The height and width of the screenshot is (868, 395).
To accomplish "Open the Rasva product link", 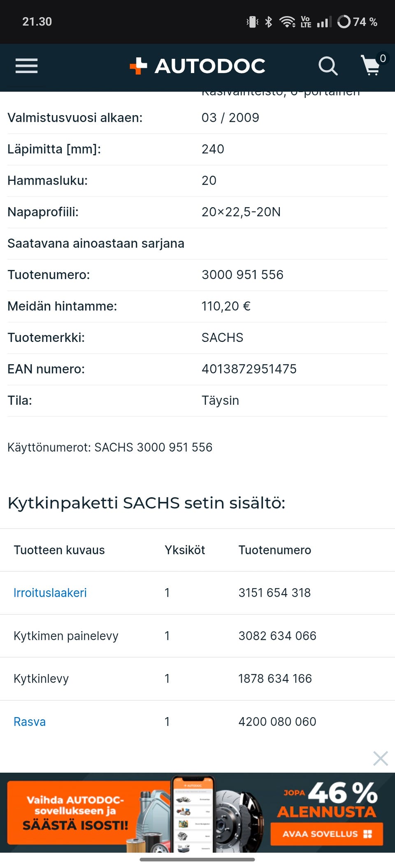I will coord(30,722).
